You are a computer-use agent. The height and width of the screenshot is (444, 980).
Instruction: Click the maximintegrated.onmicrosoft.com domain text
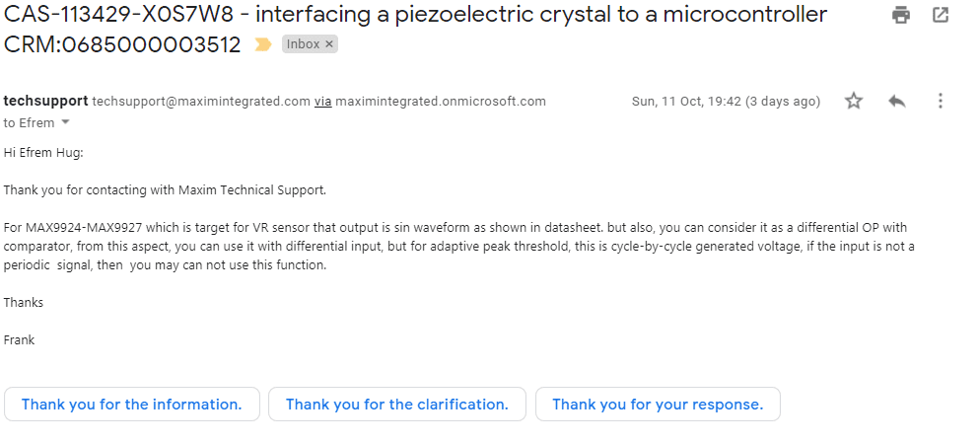click(440, 102)
